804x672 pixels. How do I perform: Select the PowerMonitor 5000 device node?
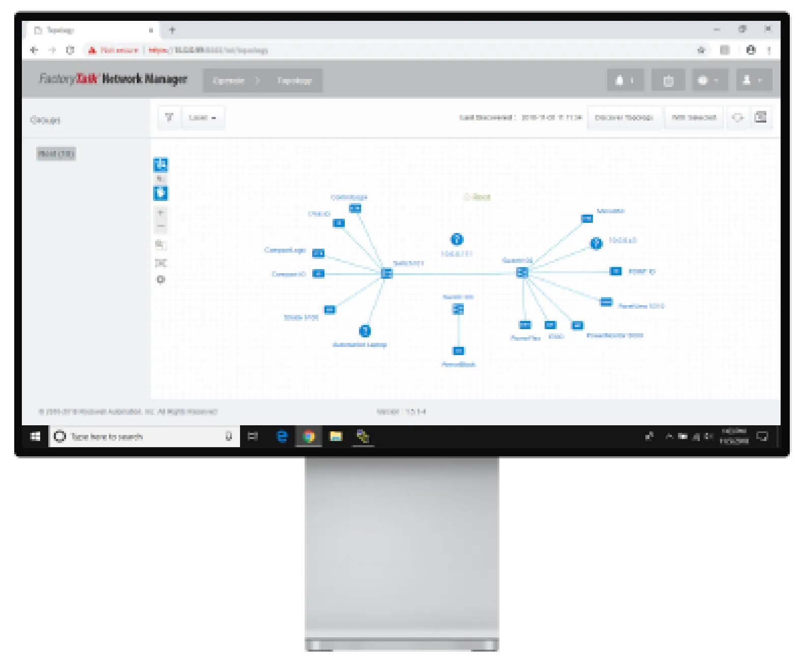tap(578, 326)
